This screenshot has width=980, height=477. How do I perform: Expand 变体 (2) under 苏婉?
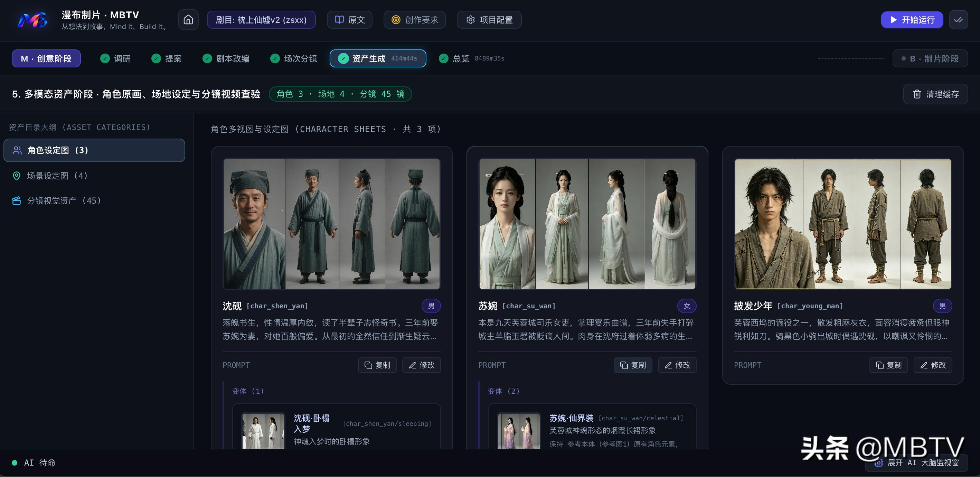[504, 391]
